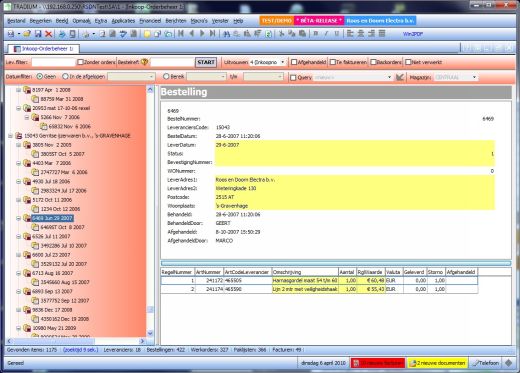Click the red X delete icon
Screen dimensions: 520x373
point(49,34)
